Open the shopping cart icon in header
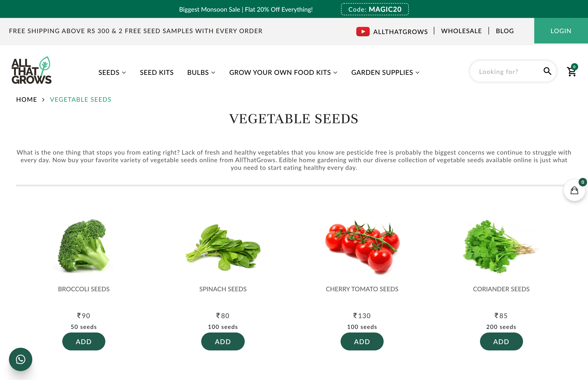This screenshot has height=380, width=588. point(572,71)
